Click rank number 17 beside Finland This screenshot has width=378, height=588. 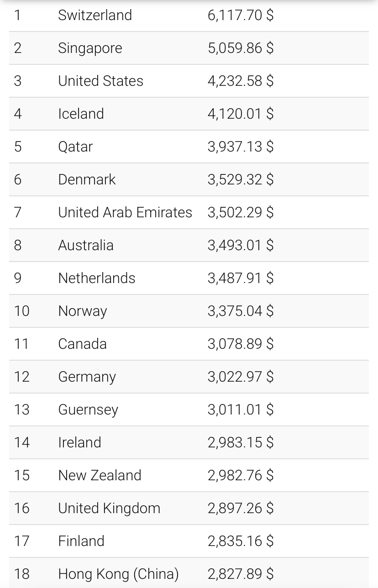(21, 541)
